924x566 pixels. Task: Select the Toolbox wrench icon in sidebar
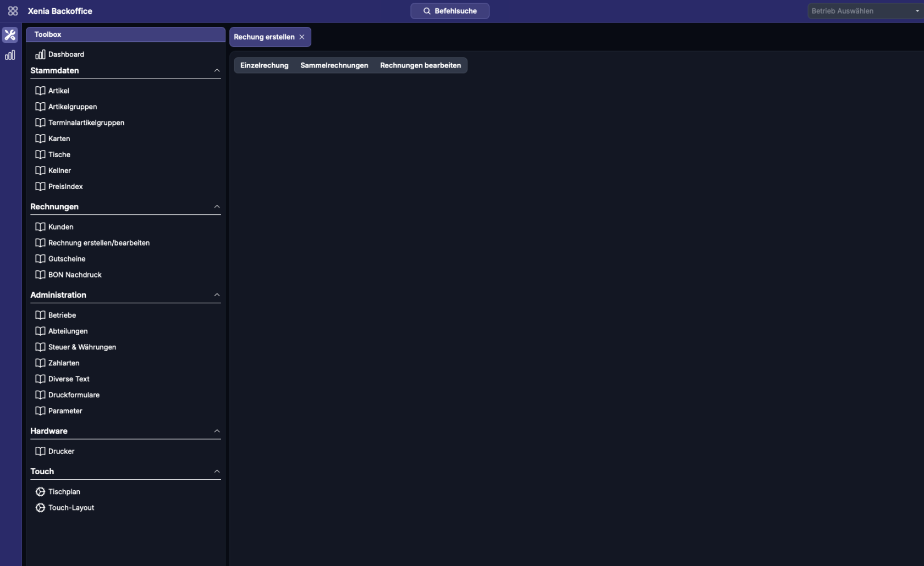pos(10,35)
